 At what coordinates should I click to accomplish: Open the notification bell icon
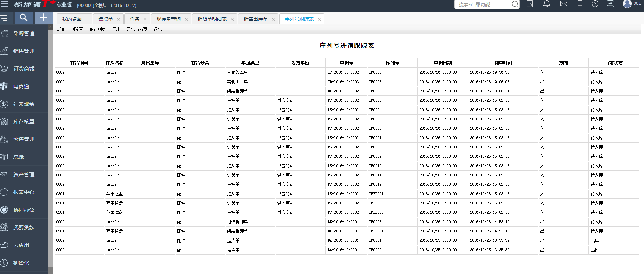(x=547, y=4)
